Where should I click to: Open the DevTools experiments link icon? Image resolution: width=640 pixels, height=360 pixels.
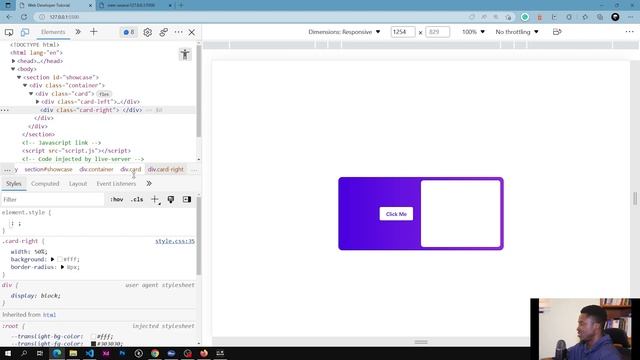(163, 32)
